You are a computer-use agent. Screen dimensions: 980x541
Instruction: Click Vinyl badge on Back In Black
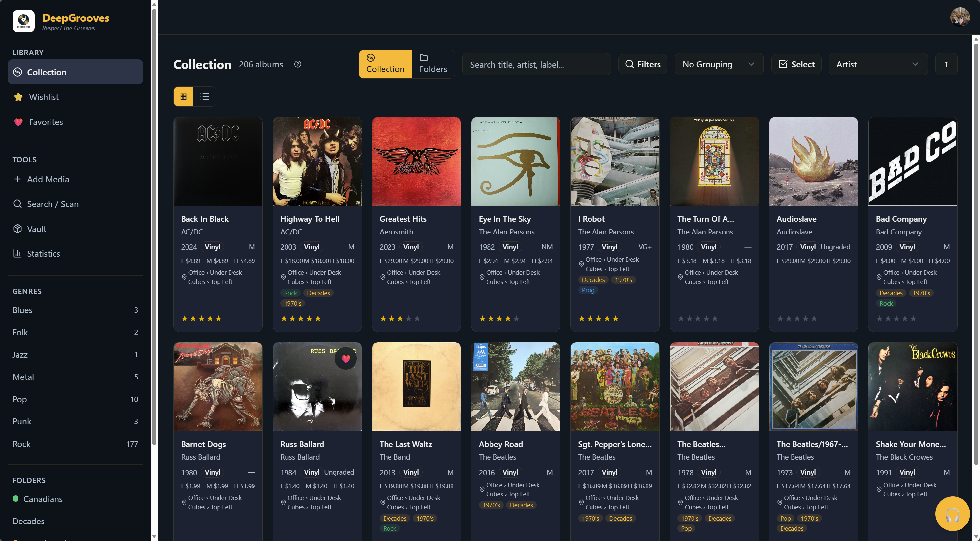point(212,247)
